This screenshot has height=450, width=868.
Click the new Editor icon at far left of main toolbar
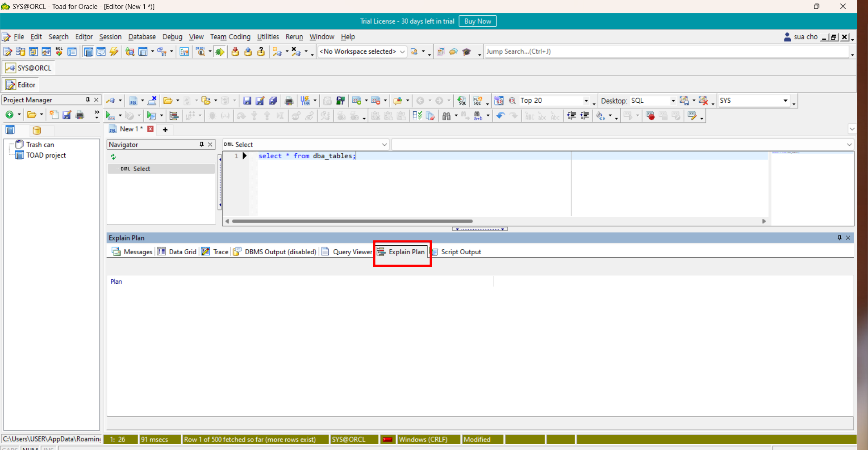click(x=8, y=52)
